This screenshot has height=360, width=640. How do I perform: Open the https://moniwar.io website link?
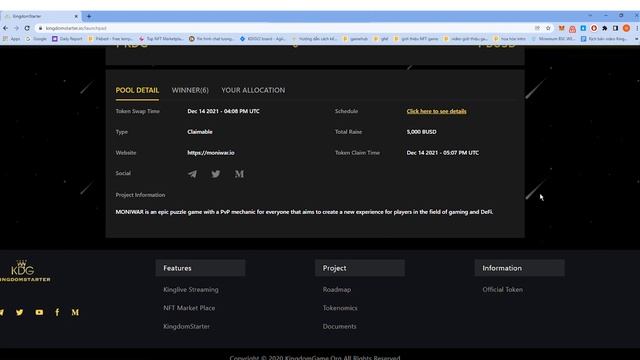(x=211, y=153)
